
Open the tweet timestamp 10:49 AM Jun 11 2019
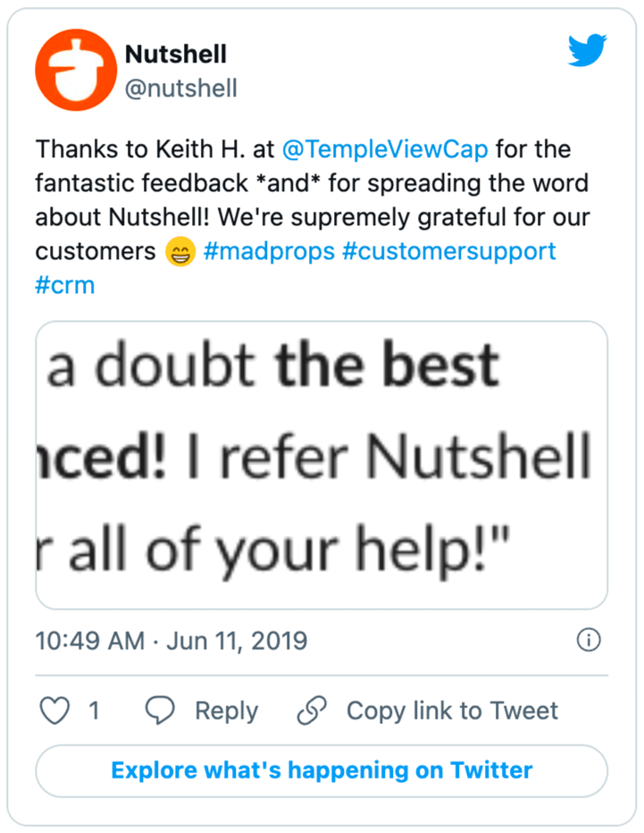click(x=170, y=641)
